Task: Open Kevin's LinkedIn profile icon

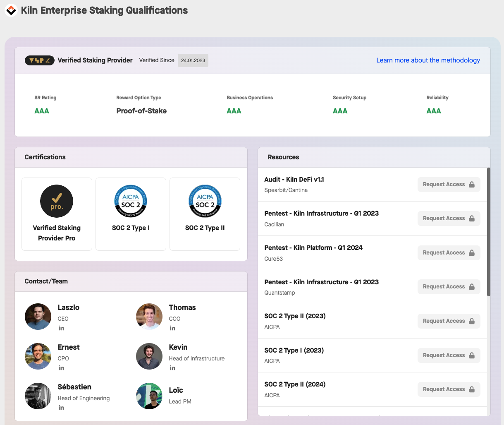Action: [x=172, y=368]
